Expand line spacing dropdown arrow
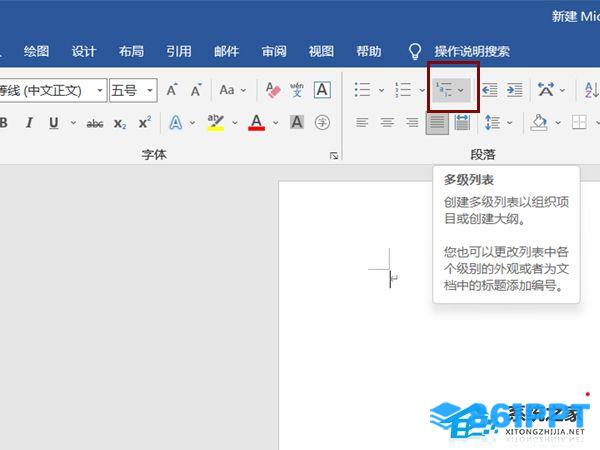 tap(510, 123)
